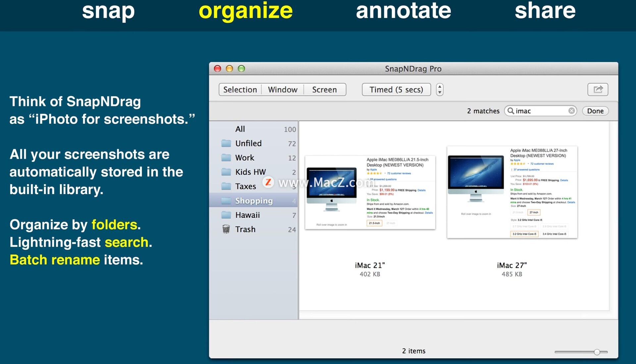
Task: Click the Unfiled folder icon
Action: 226,143
